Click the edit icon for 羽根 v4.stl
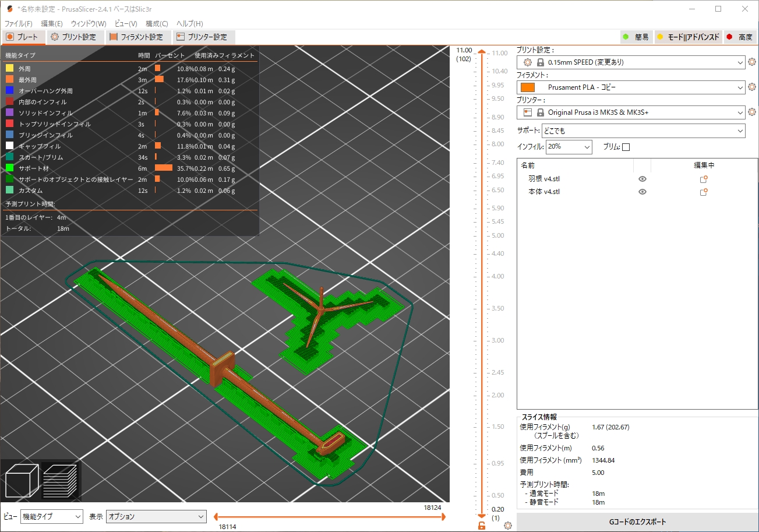759x532 pixels. (704, 179)
